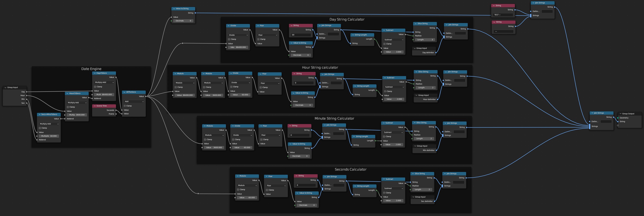Click the Hour output socket on Group Input
Viewport: 644px width, 216px height.
(x=27, y=95)
